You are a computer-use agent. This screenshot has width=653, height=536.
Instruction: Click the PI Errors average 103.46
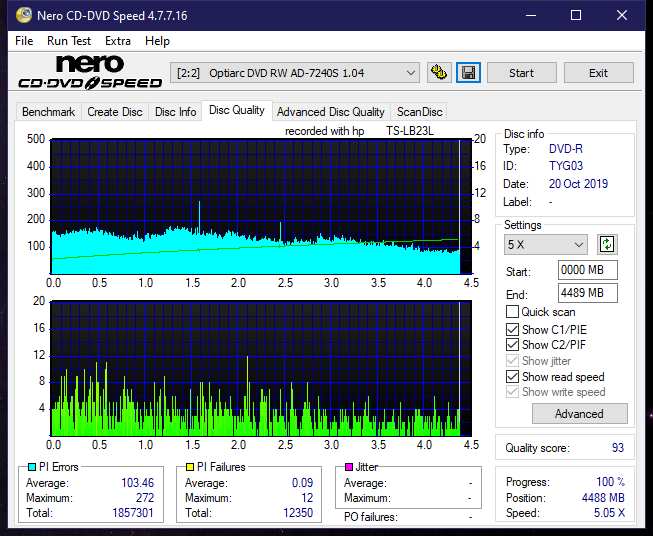pos(137,483)
